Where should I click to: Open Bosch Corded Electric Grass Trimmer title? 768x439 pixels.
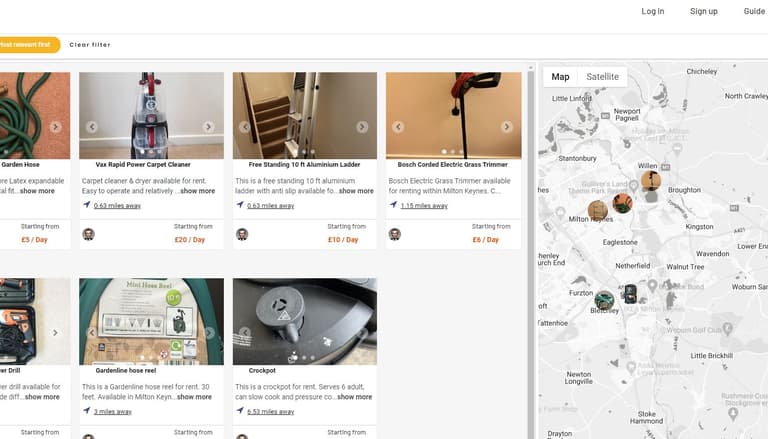(453, 165)
